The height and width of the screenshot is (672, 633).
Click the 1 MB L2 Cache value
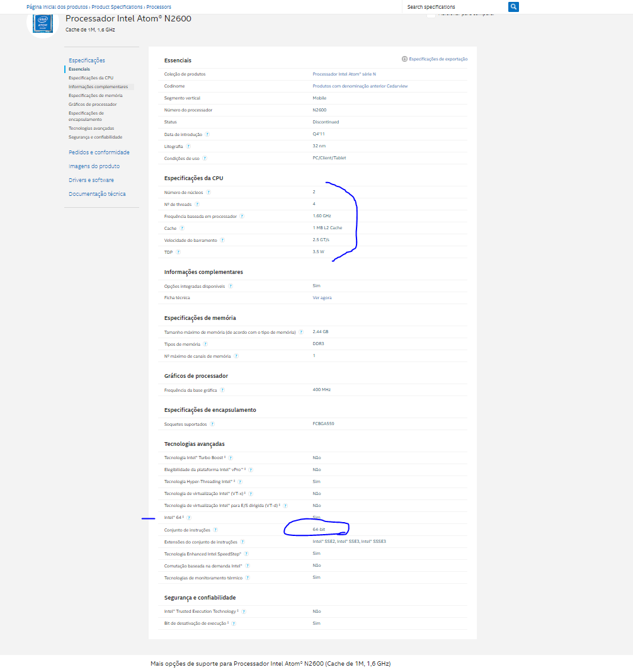(328, 228)
